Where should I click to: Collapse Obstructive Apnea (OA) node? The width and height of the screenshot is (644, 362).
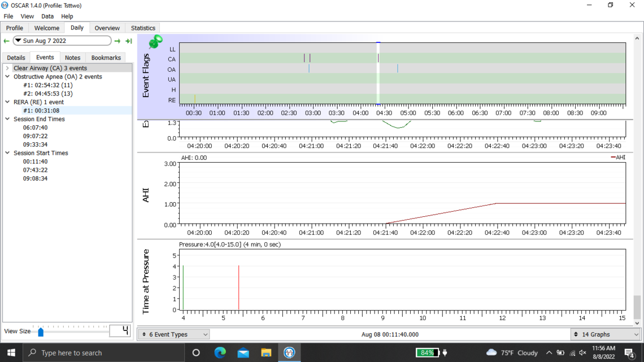point(7,77)
